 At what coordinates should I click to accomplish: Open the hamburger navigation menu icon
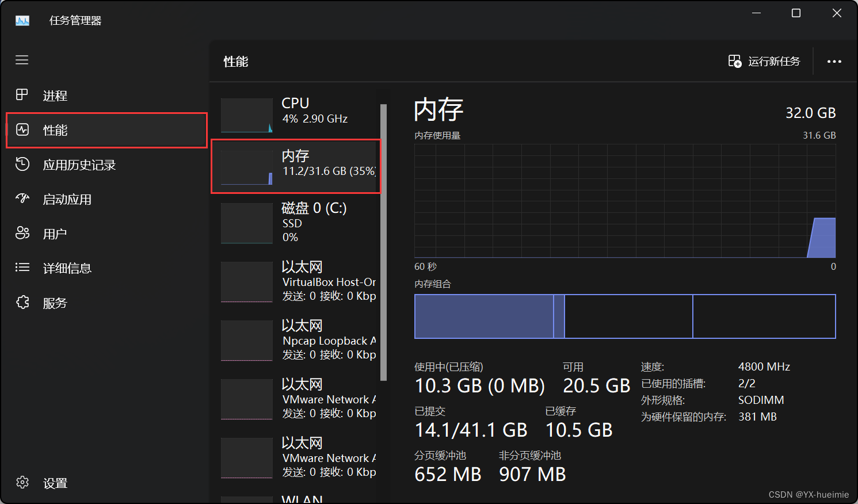click(x=22, y=60)
